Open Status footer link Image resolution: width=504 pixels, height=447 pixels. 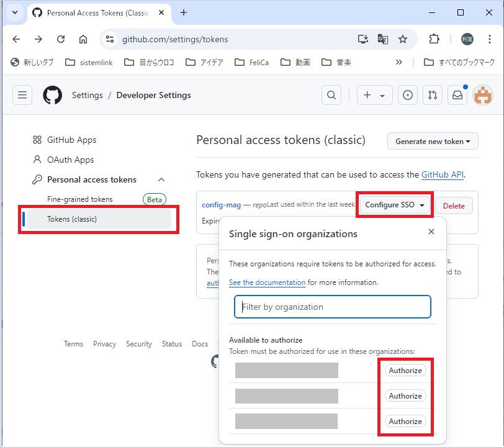pos(172,344)
